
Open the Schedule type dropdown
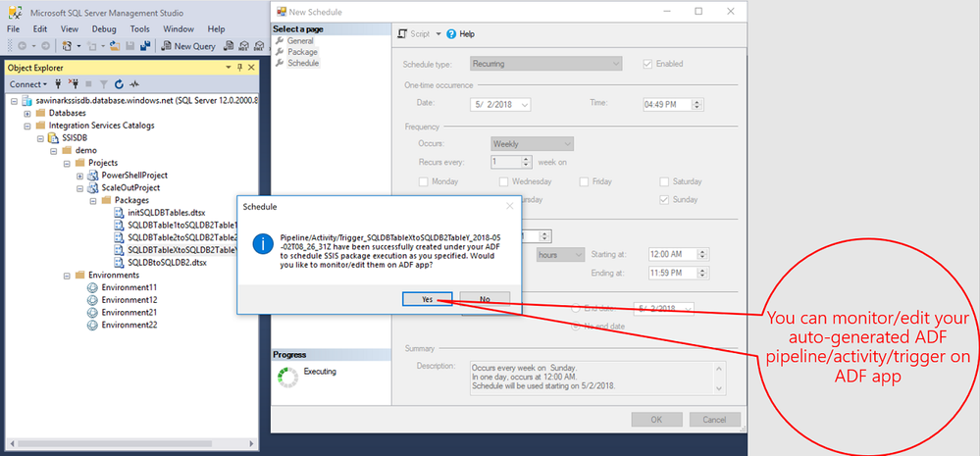pyautogui.click(x=545, y=64)
